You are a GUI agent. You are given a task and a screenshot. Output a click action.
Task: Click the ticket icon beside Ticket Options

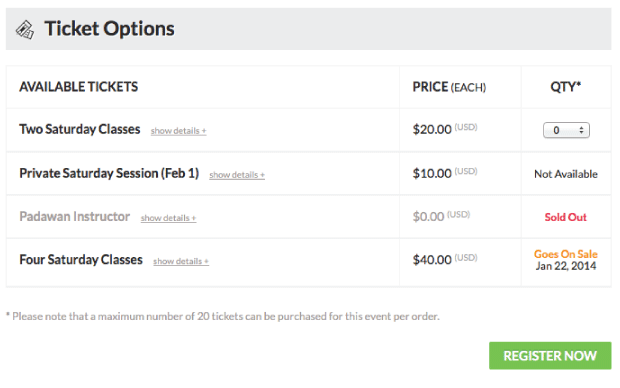pos(25,30)
